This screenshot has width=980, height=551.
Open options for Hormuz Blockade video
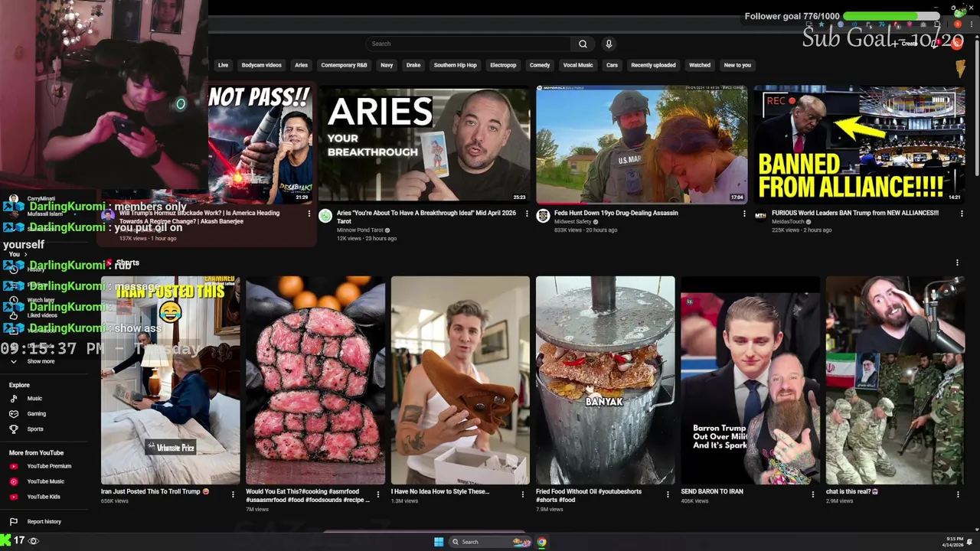[x=309, y=214]
